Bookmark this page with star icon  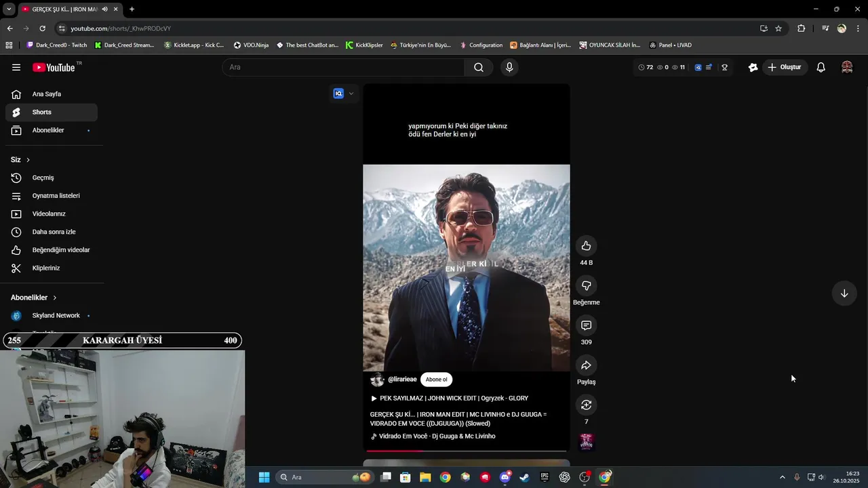pyautogui.click(x=778, y=28)
